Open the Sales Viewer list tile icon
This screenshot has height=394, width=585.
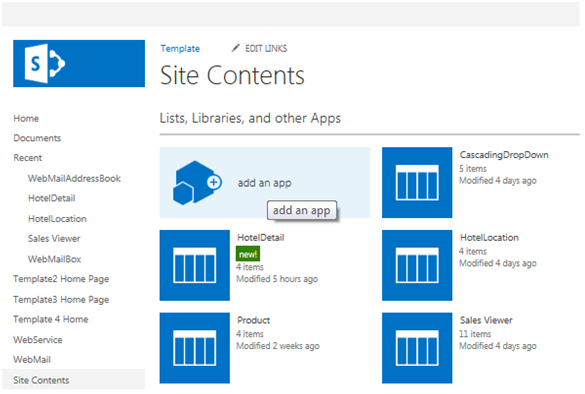point(417,348)
